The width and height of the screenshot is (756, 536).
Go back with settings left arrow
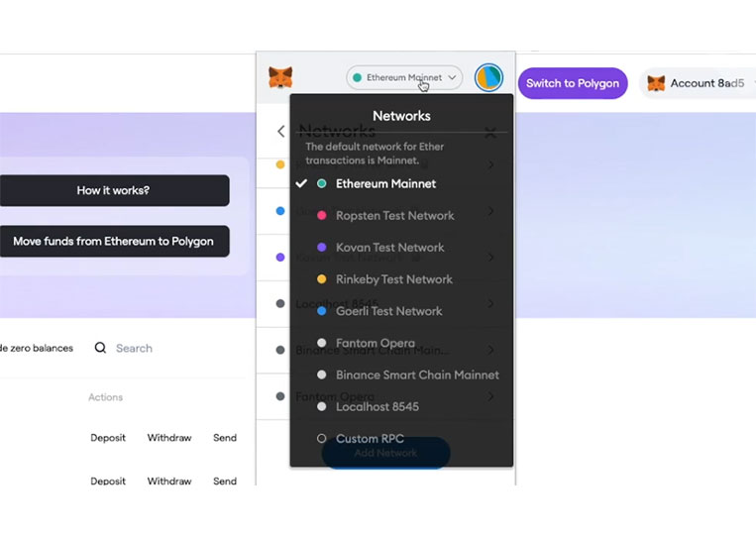coord(281,131)
